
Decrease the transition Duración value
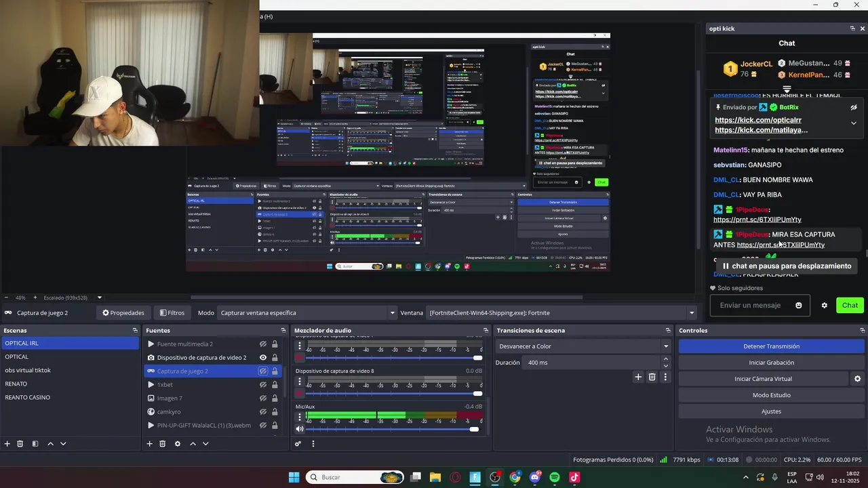665,366
